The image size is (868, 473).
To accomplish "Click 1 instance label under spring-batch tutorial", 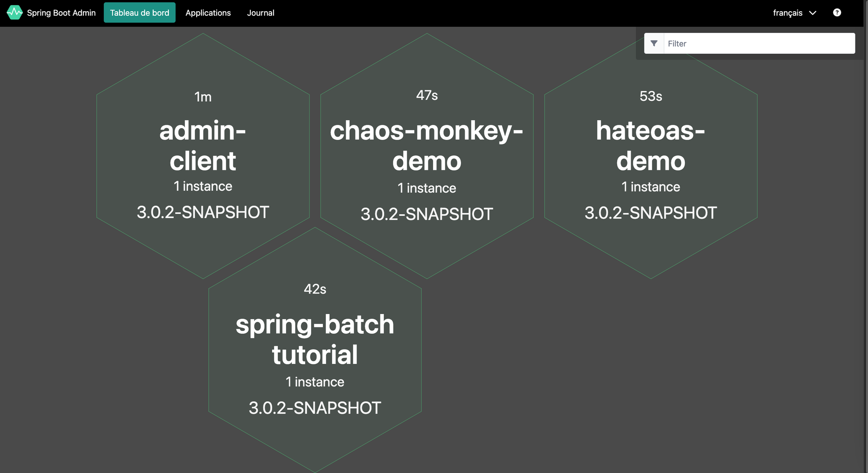I will [315, 382].
